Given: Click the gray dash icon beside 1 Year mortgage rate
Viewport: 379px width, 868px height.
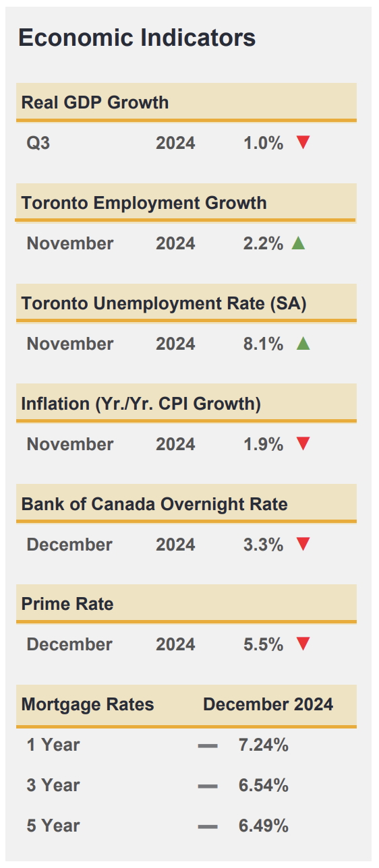Looking at the screenshot, I should click(208, 746).
